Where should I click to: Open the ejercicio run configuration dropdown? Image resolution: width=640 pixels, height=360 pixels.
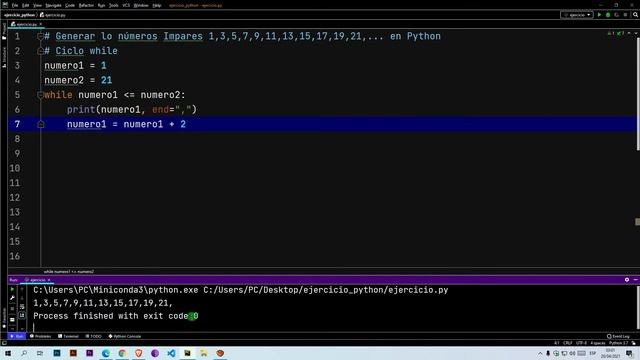click(577, 15)
